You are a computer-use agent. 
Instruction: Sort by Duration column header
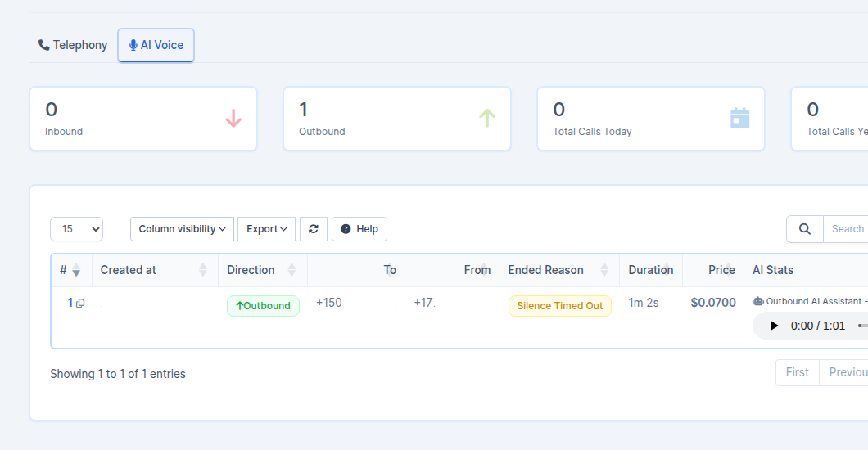651,270
